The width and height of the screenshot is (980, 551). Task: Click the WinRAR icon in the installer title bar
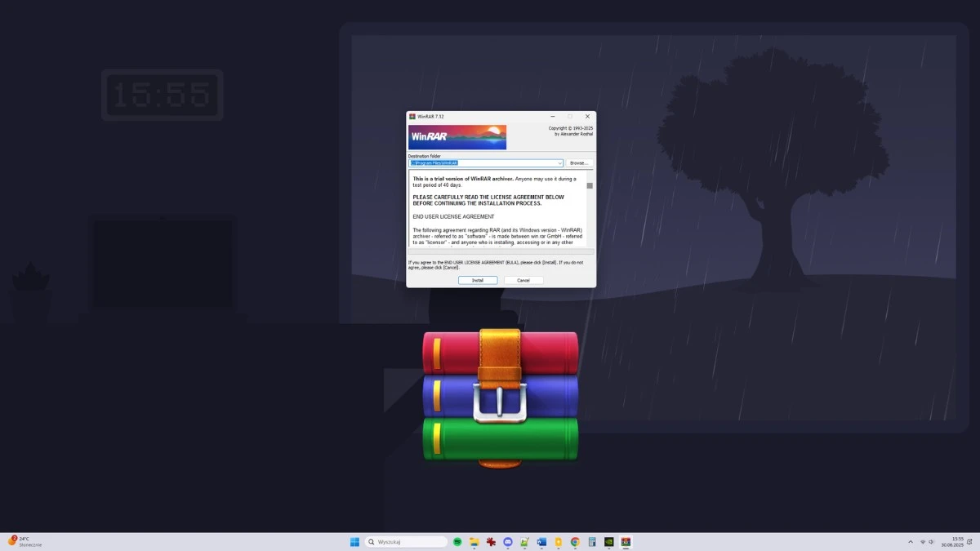[x=412, y=116]
